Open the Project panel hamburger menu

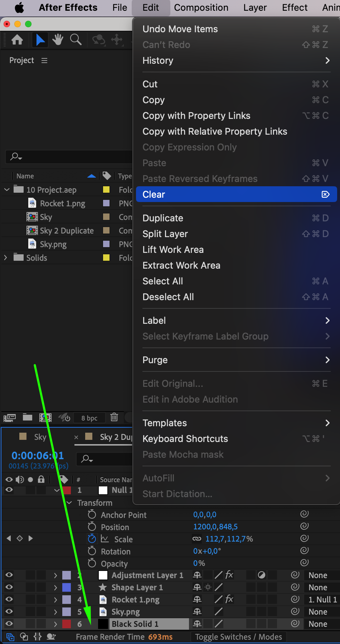(x=44, y=61)
